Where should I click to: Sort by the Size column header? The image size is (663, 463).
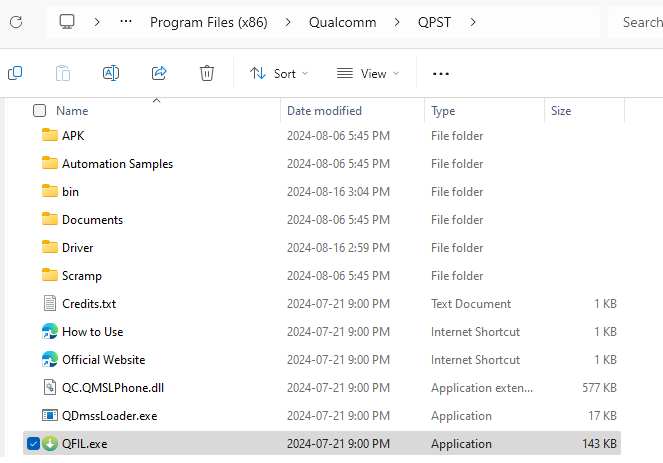561,111
